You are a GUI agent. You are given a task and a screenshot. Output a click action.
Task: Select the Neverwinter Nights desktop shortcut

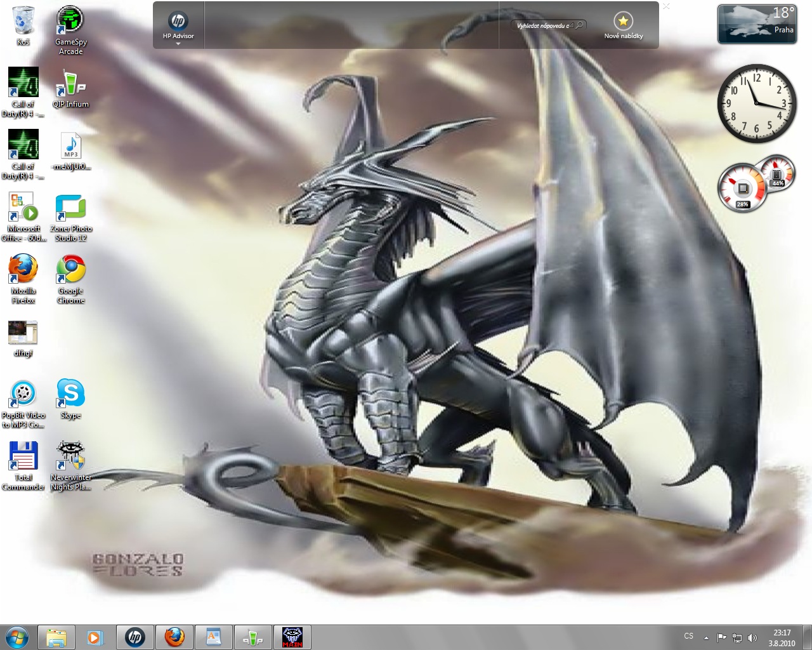[x=70, y=456]
